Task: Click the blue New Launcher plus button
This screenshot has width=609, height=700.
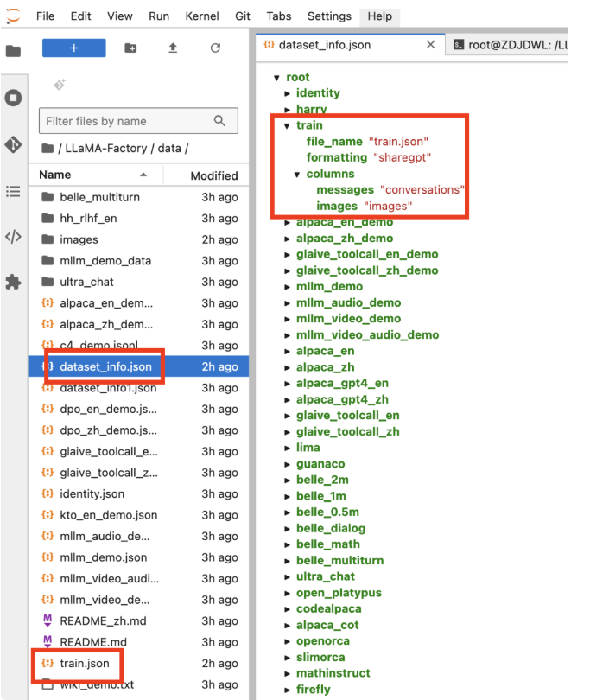Action: (x=74, y=48)
